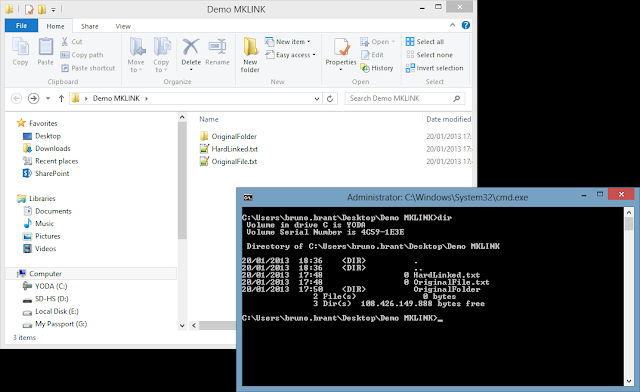Click the Cut scissors button
This screenshot has height=392, width=640.
pyautogui.click(x=72, y=42)
